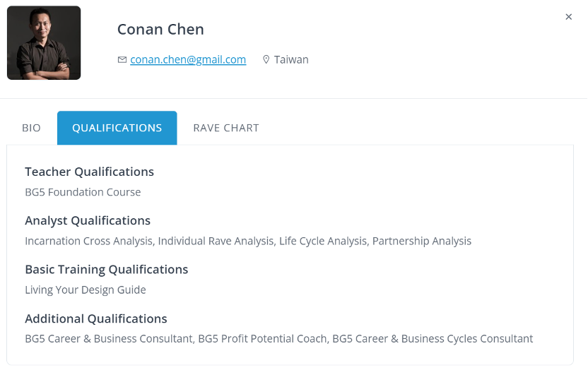Switch to the BIO tab
Screen dimensions: 588x370
(32, 128)
